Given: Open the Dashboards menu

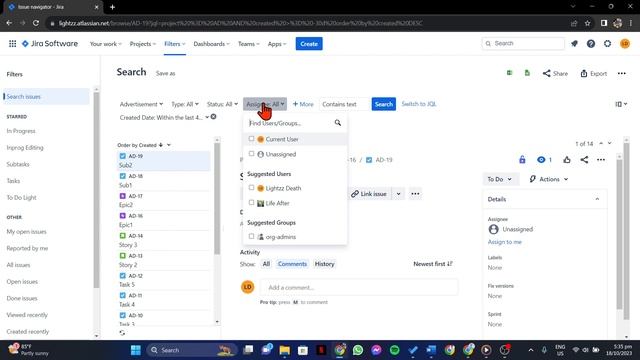Looking at the screenshot, I should click(211, 44).
